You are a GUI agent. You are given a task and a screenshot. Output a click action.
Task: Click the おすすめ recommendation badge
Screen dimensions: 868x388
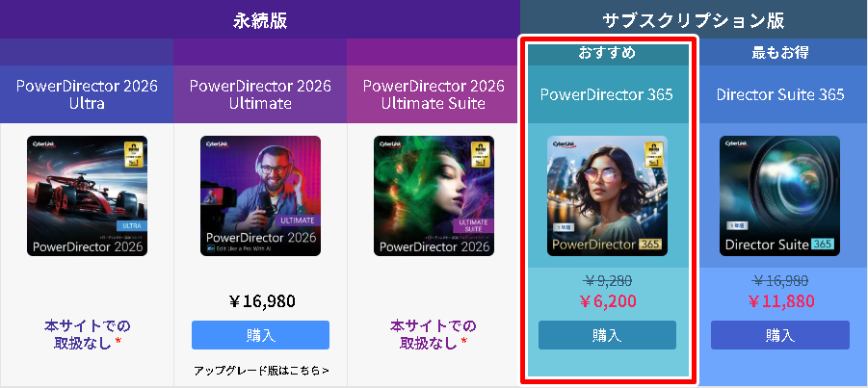pos(607,53)
